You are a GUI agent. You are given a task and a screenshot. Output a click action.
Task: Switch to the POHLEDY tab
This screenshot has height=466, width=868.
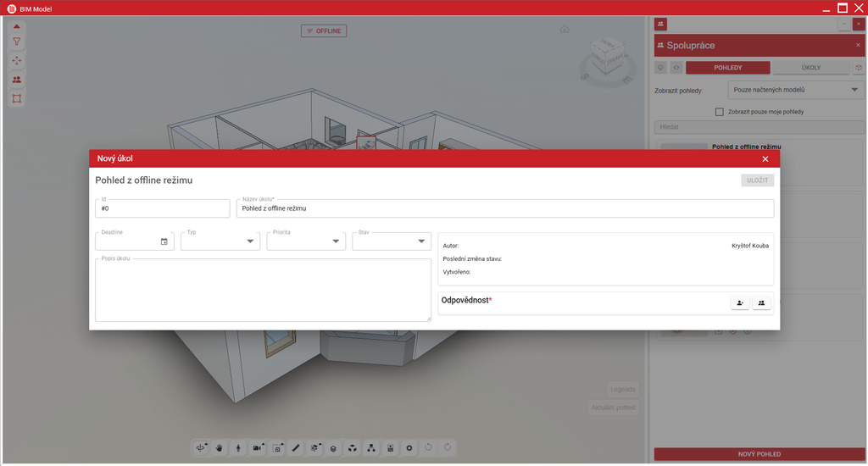(727, 68)
